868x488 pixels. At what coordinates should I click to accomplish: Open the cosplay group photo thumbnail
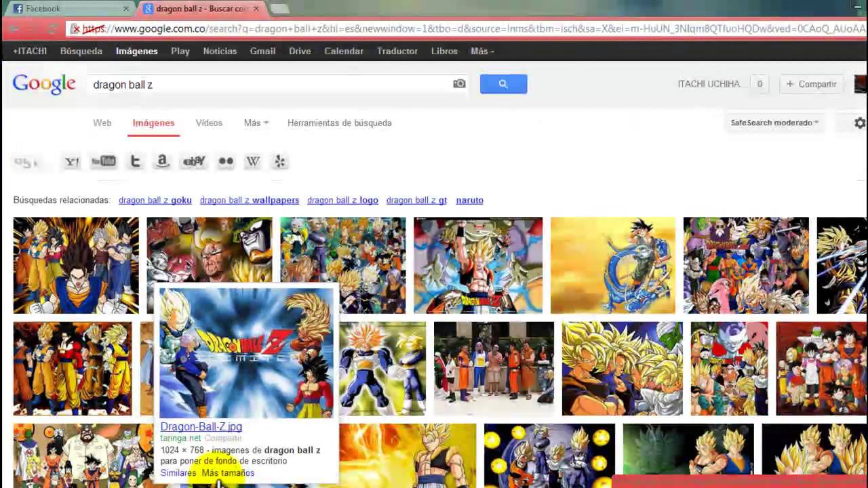pos(494,369)
